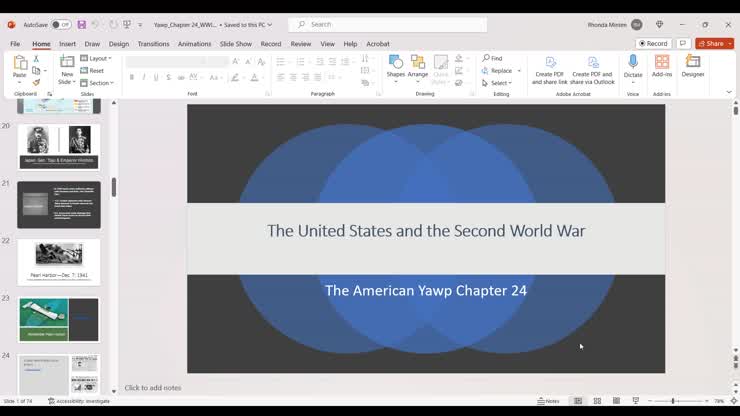Open the Shapes gallery
The height and width of the screenshot is (416, 740).
tap(396, 66)
